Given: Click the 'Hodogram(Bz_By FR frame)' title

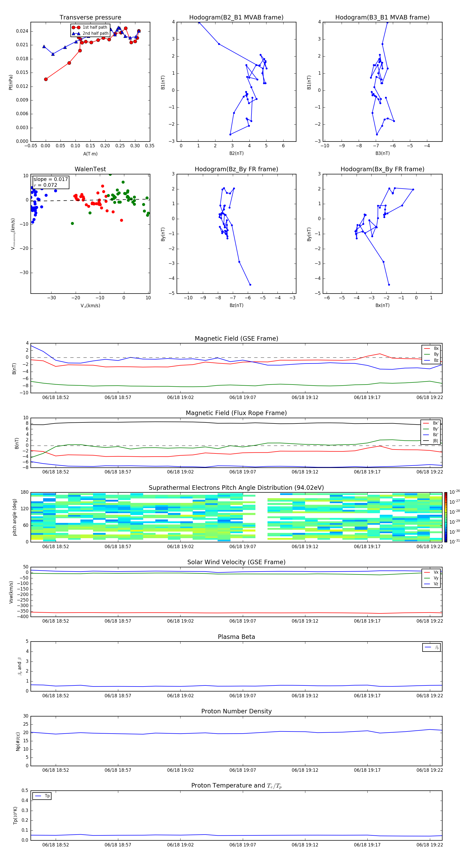Looking at the screenshot, I should pos(236,169).
